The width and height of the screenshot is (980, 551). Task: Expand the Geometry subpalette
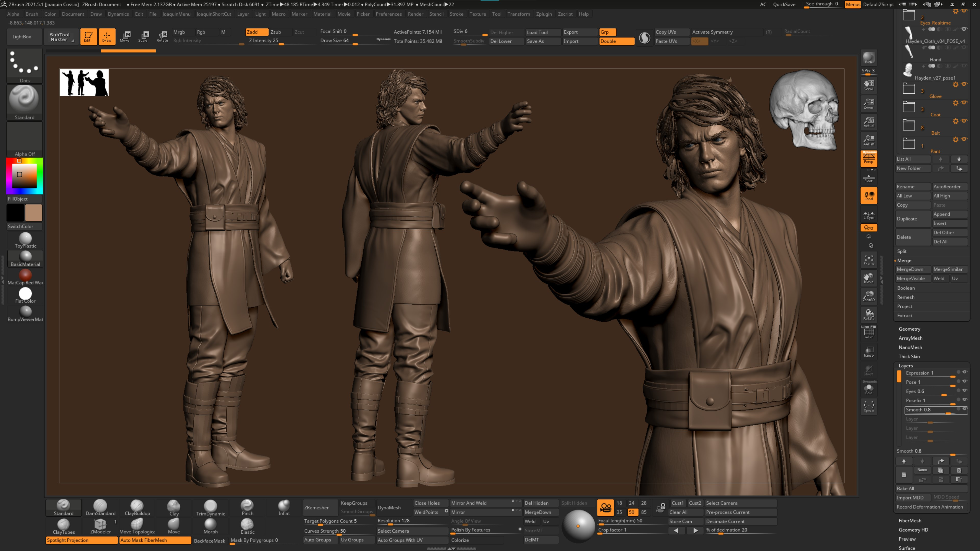click(909, 329)
